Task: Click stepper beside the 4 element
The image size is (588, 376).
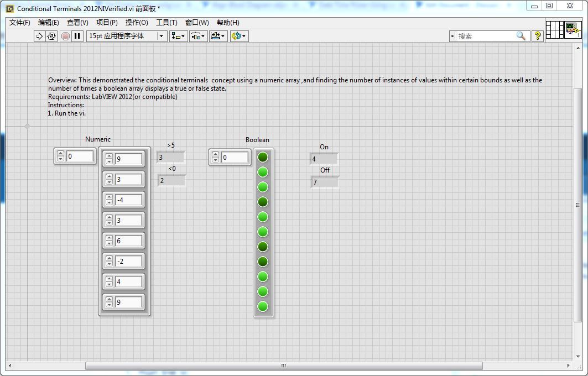Action: point(109,281)
